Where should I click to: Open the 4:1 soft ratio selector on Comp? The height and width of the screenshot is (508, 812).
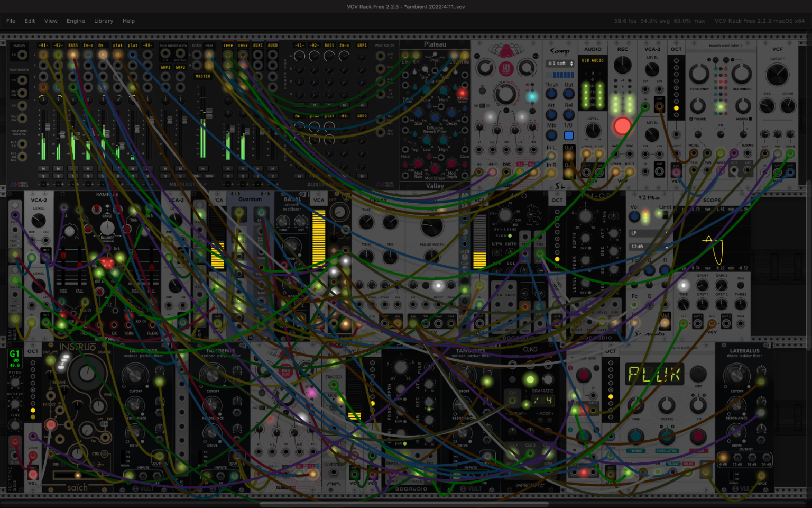560,63
